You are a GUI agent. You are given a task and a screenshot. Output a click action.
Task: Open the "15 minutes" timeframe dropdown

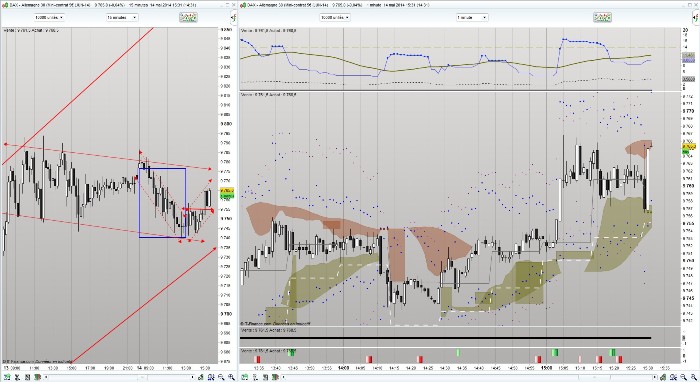click(121, 17)
